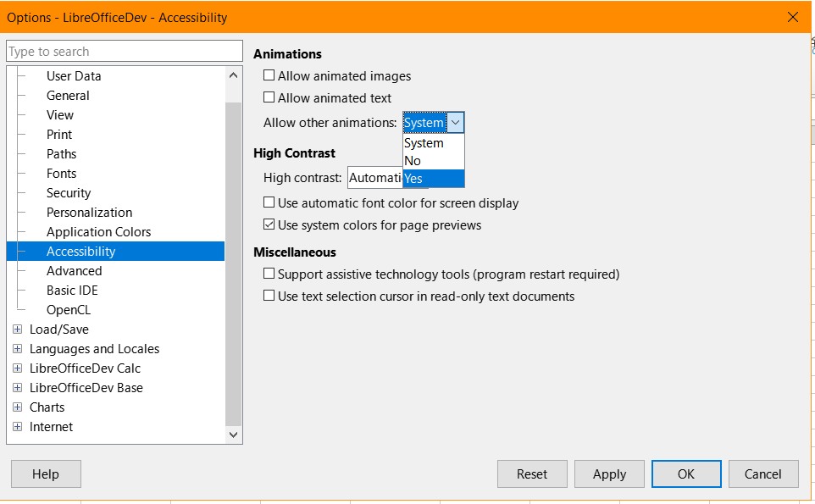Click the Apply button
The image size is (815, 504).
click(609, 474)
